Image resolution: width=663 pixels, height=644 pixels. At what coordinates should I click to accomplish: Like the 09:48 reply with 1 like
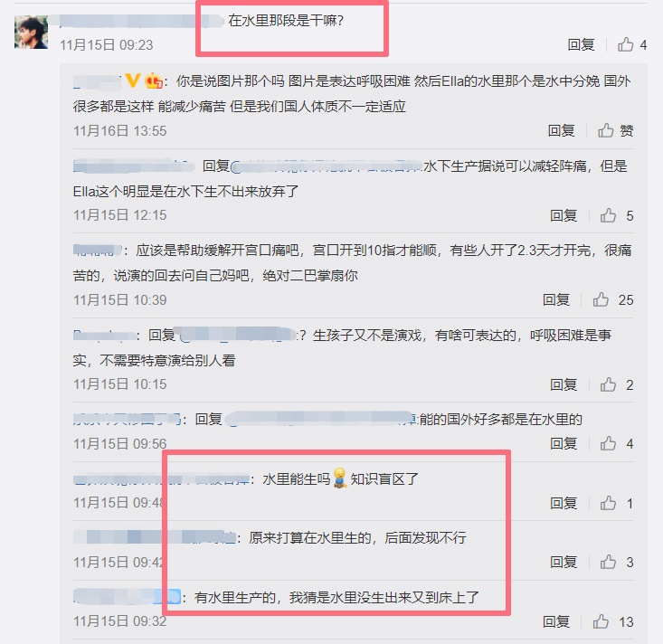(608, 503)
